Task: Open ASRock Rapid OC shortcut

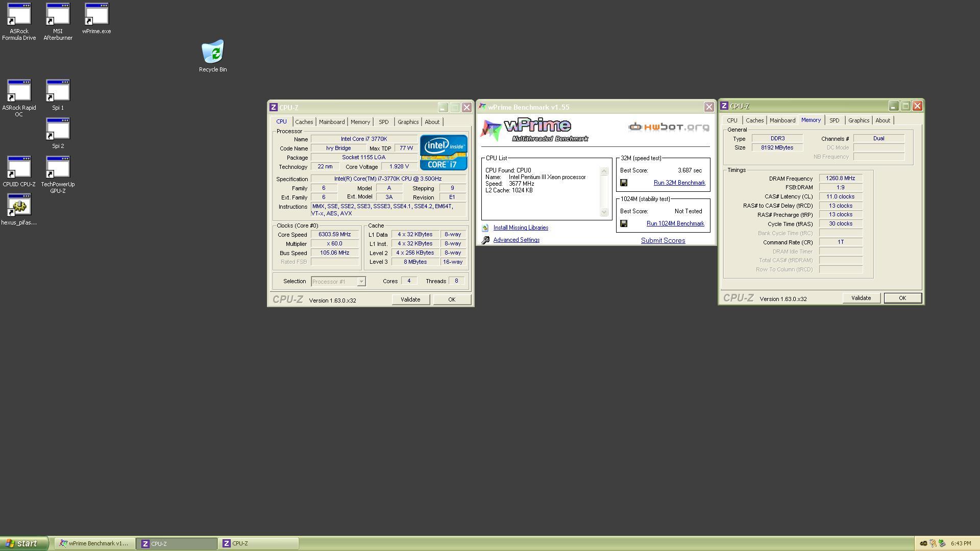Action: 19,98
